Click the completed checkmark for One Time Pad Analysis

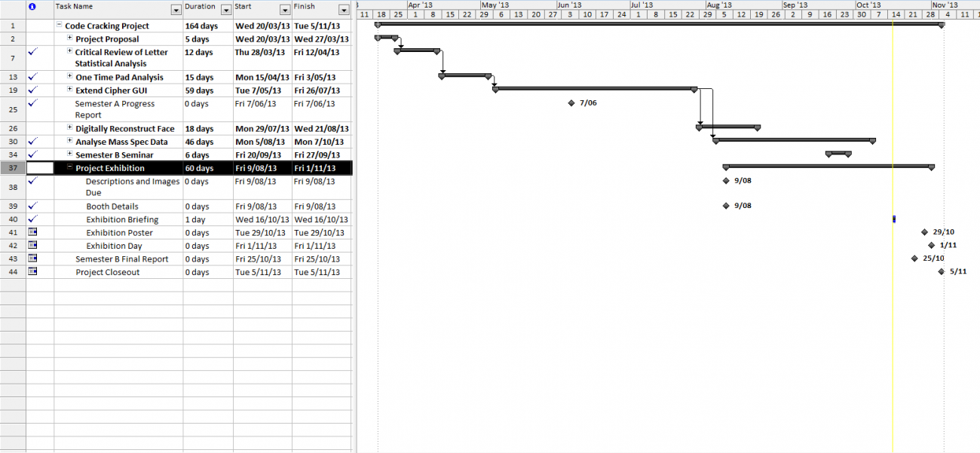[x=32, y=77]
